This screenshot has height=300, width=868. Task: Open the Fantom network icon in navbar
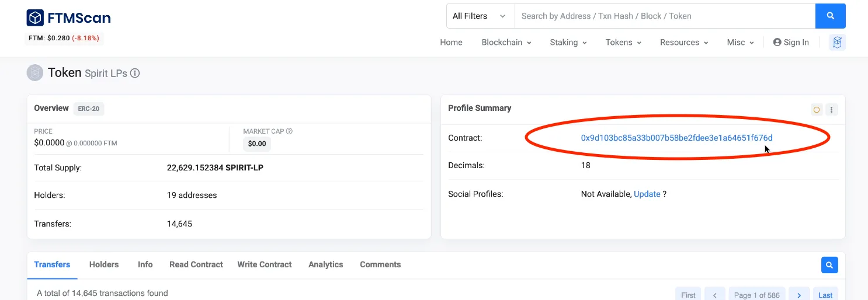(x=837, y=42)
